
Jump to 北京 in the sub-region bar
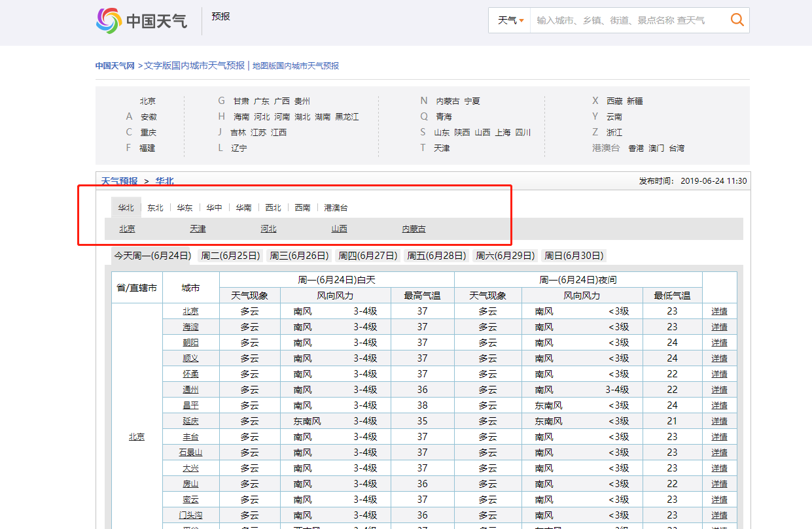click(127, 229)
